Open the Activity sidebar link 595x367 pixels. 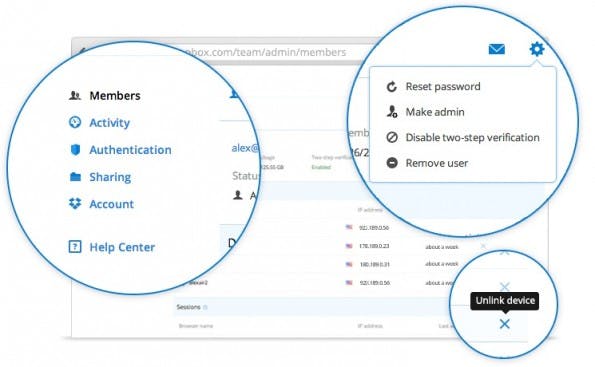tap(110, 123)
